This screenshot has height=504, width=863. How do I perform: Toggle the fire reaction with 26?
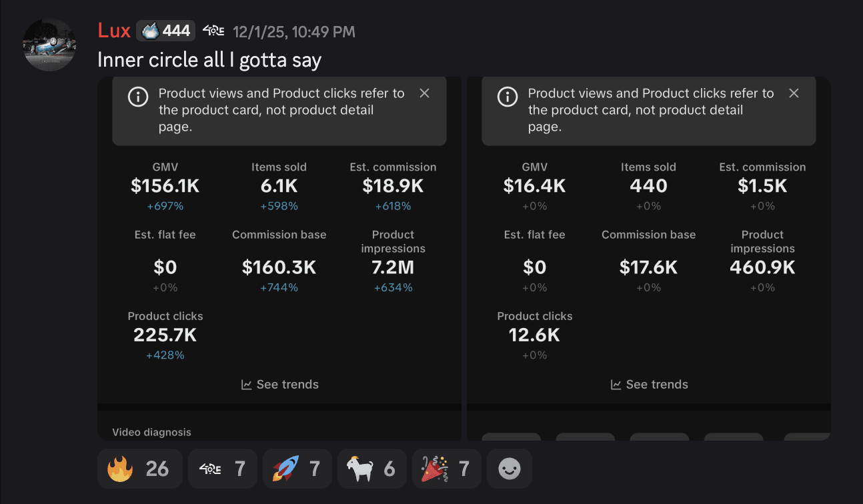click(139, 469)
